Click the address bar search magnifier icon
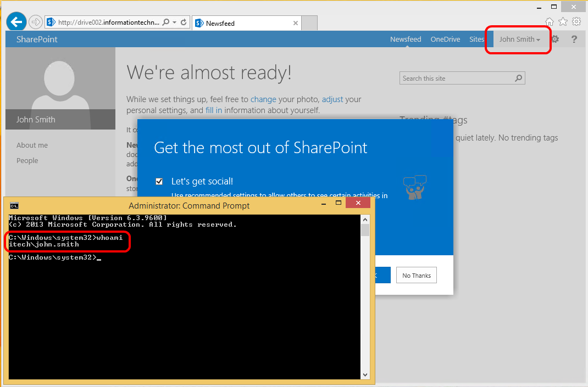Screen dimensions: 588x387 (x=166, y=22)
